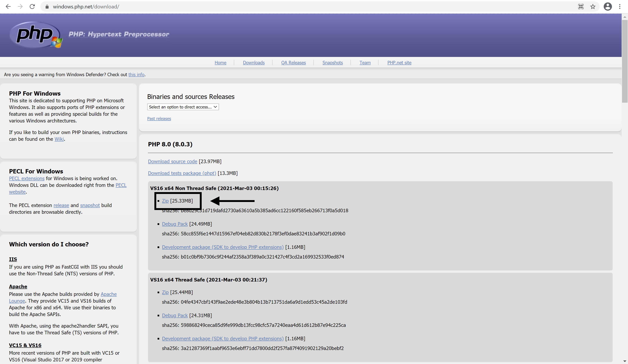This screenshot has width=628, height=364.
Task: Open the Downloads navigation item
Action: [254, 63]
